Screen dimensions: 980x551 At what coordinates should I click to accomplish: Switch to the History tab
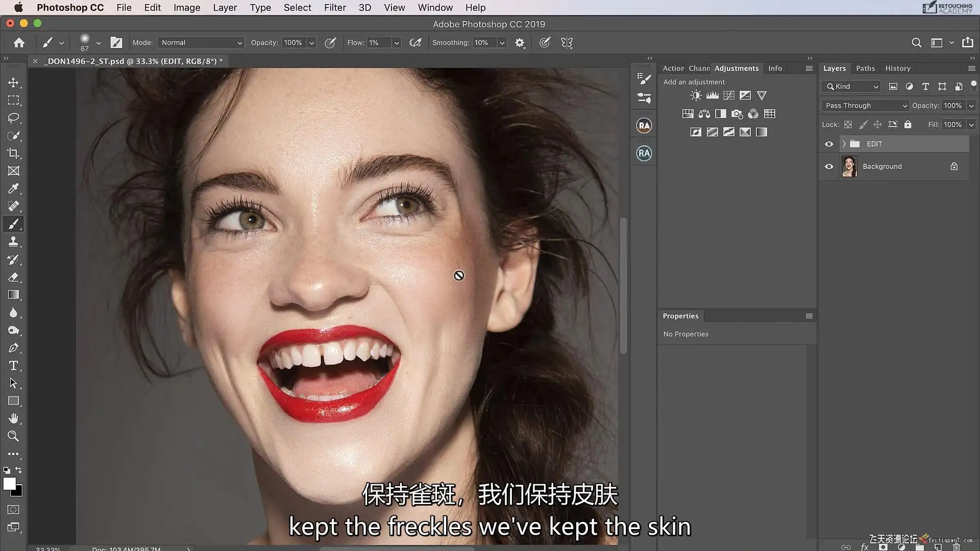point(897,68)
